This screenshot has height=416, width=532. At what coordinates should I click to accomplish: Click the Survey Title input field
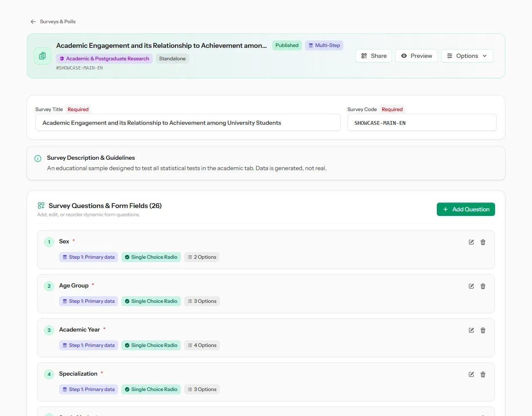188,123
